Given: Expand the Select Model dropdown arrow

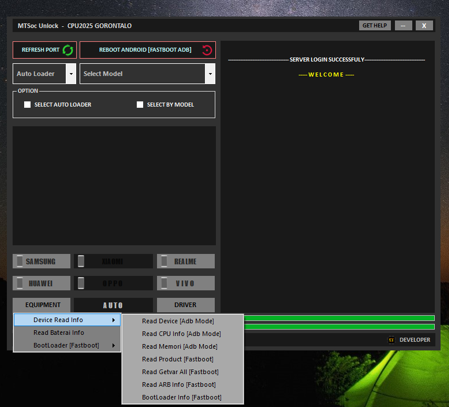Looking at the screenshot, I should (210, 74).
